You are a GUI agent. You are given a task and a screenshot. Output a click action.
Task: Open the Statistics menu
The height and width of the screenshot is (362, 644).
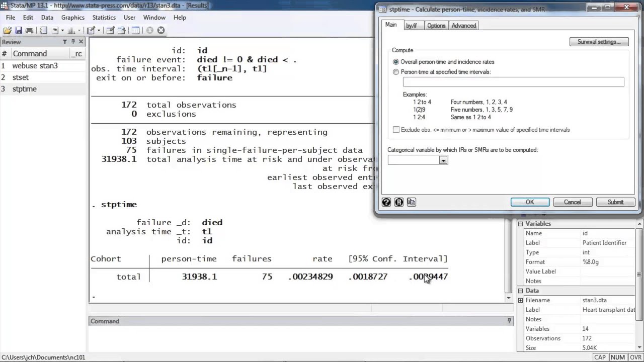(104, 17)
